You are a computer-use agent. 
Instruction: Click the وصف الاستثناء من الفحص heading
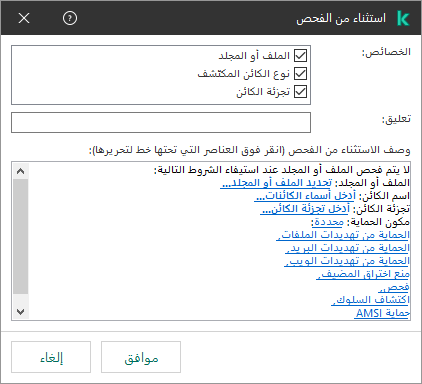249,150
